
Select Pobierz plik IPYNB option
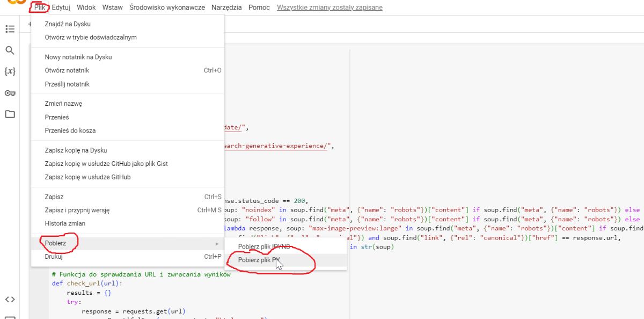point(265,247)
